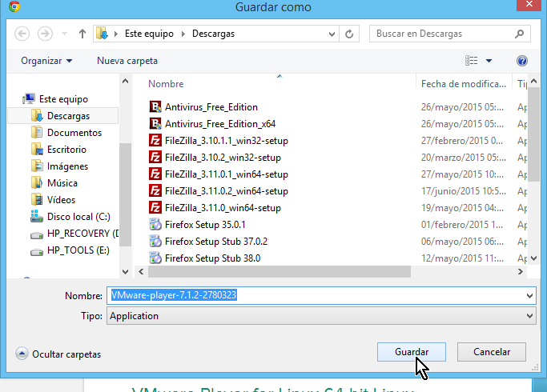
Task: Select date 01/febrero/2015 of Firefox Setup 35.0.1
Action: [462, 225]
